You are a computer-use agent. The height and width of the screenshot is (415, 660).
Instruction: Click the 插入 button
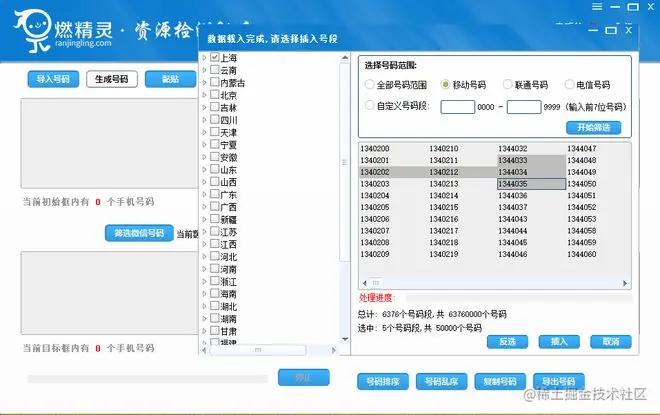pyautogui.click(x=559, y=341)
